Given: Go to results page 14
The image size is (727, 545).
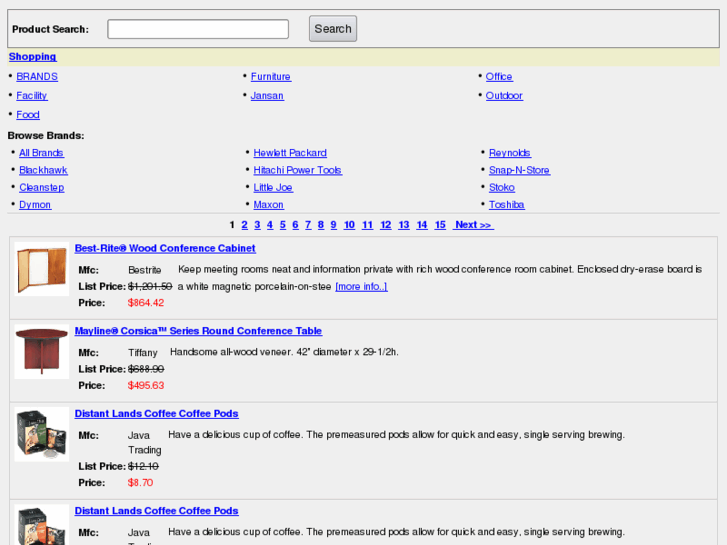Looking at the screenshot, I should click(x=422, y=225).
